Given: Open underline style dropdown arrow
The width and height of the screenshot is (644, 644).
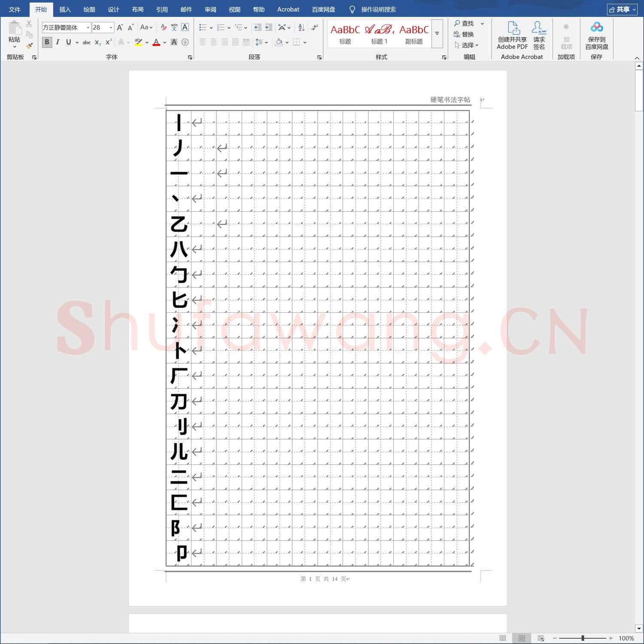Looking at the screenshot, I should pyautogui.click(x=77, y=42).
